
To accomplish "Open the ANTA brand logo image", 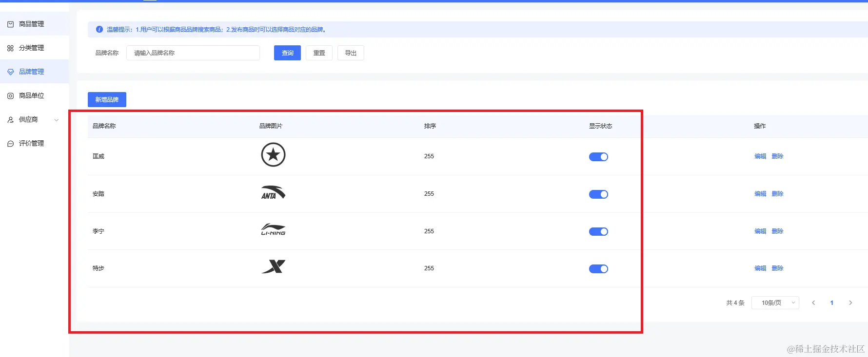I will point(273,192).
